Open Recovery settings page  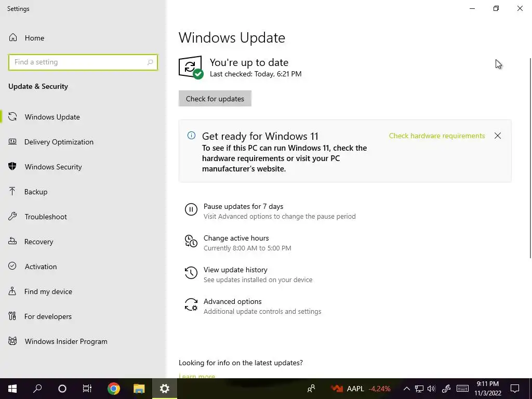coord(83,242)
